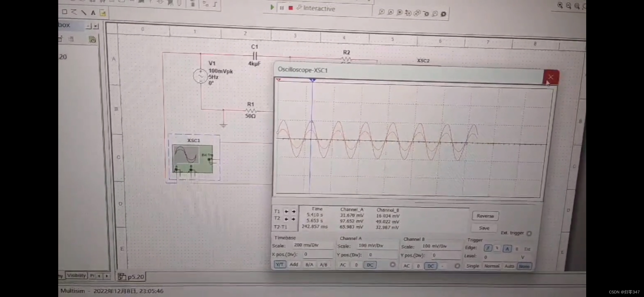
Task: Set Channel A coupling to DC
Action: (370, 265)
